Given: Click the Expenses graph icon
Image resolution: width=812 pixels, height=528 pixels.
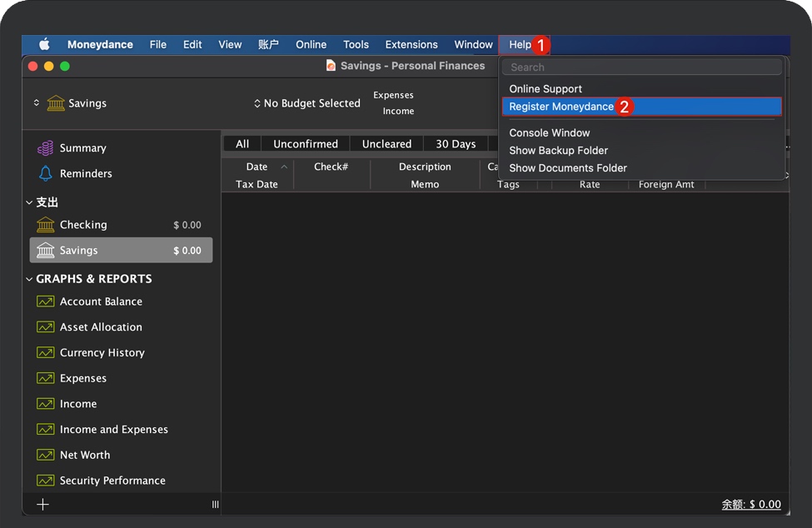Looking at the screenshot, I should click(46, 378).
